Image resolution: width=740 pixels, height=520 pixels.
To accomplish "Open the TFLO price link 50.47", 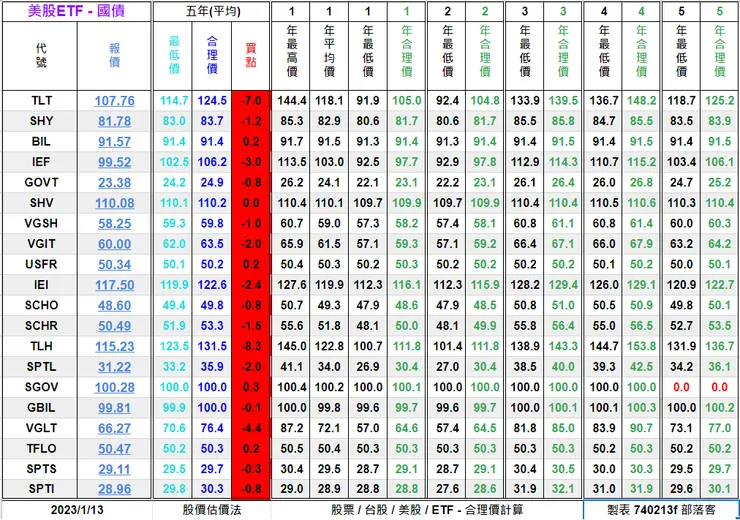I will [114, 449].
